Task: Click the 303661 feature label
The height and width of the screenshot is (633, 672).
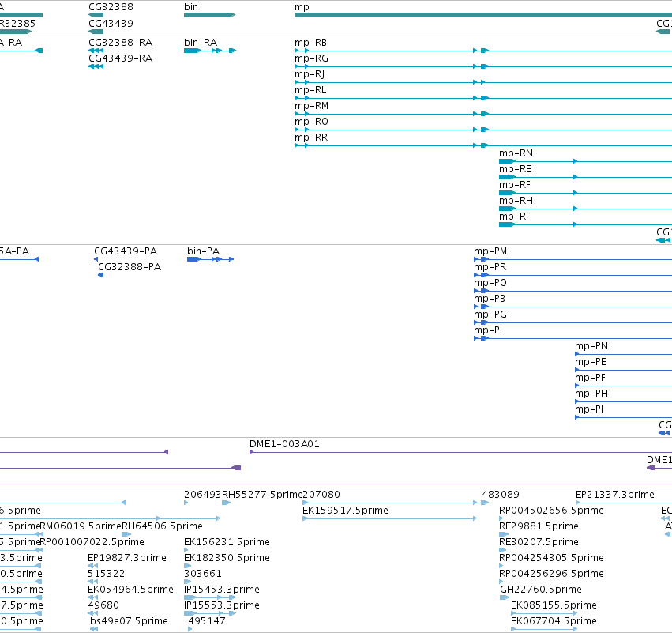Action: 202,574
